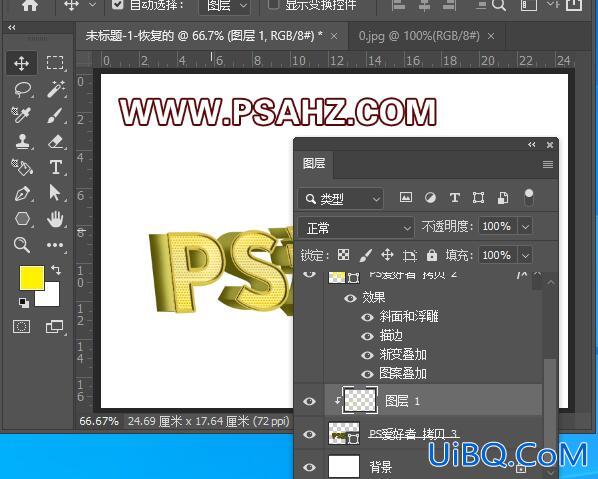598x479 pixels.
Task: Select the Lasso tool
Action: click(23, 90)
